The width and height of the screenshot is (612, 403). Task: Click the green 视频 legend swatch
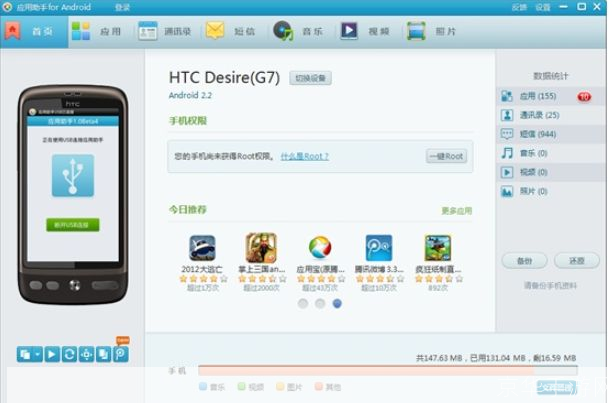242,387
